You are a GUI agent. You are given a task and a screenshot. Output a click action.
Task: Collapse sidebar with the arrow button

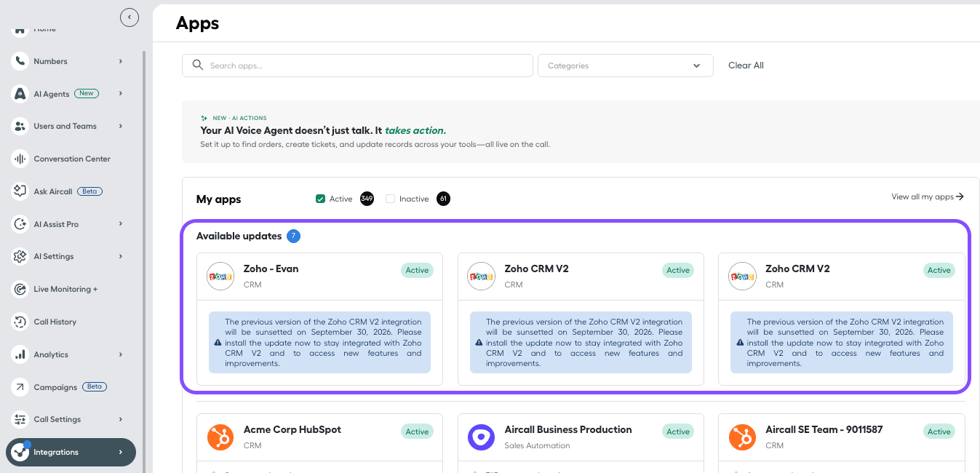coord(130,17)
